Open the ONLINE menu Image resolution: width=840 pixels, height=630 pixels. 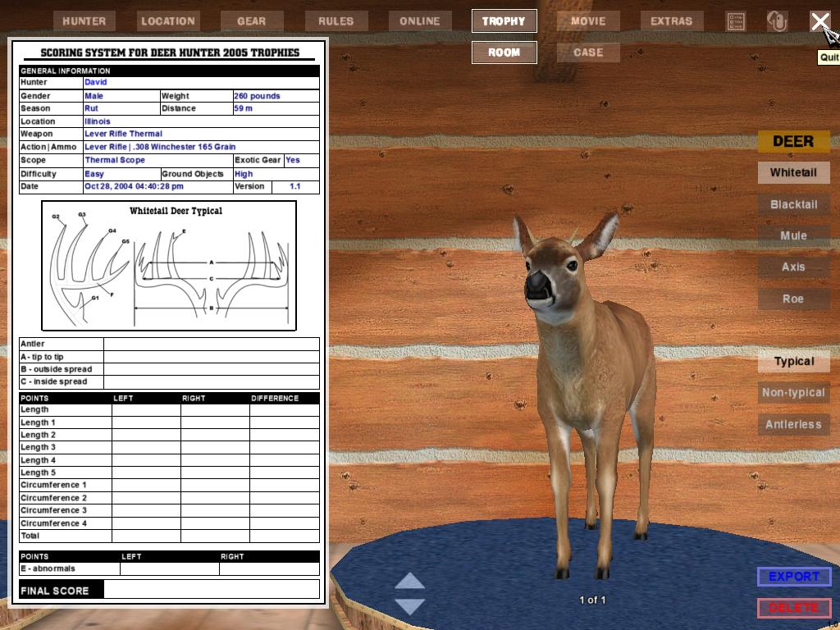point(420,21)
